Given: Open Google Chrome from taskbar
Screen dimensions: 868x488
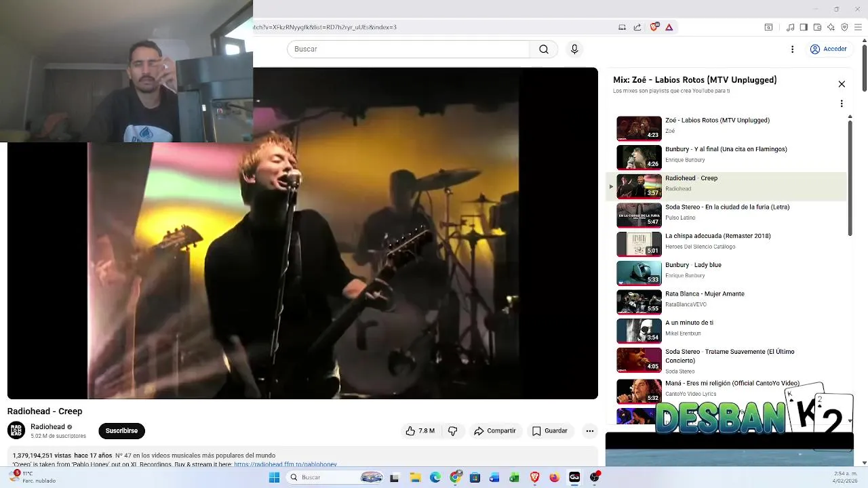Looking at the screenshot, I should tap(456, 477).
